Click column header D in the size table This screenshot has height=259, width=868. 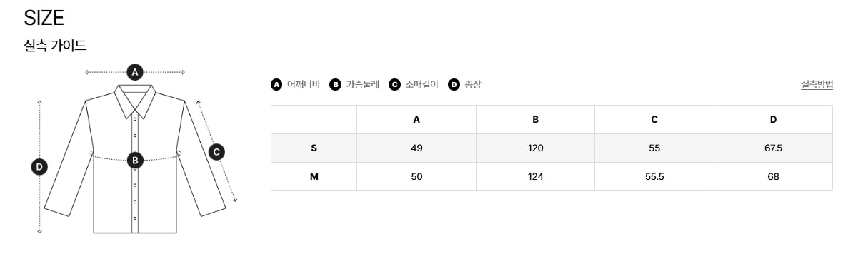click(x=773, y=120)
